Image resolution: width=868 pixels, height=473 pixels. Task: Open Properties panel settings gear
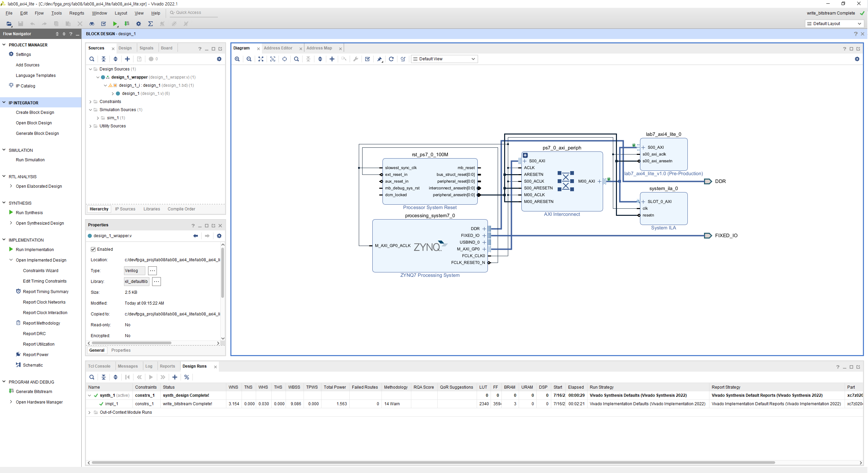pos(219,236)
